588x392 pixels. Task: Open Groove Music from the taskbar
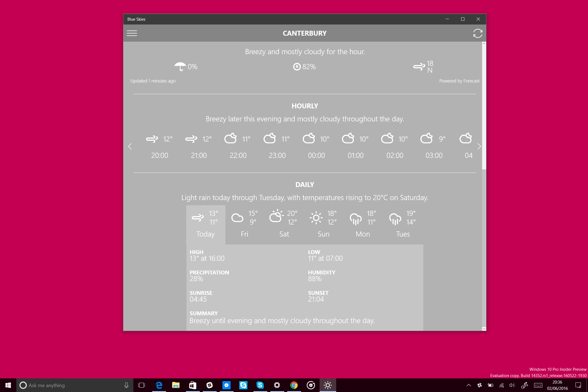coord(311,385)
